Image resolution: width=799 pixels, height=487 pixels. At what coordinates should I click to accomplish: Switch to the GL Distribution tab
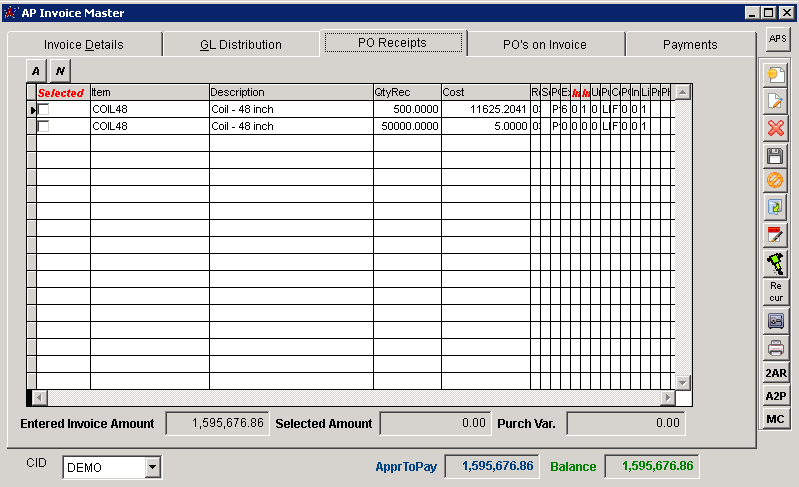point(241,44)
